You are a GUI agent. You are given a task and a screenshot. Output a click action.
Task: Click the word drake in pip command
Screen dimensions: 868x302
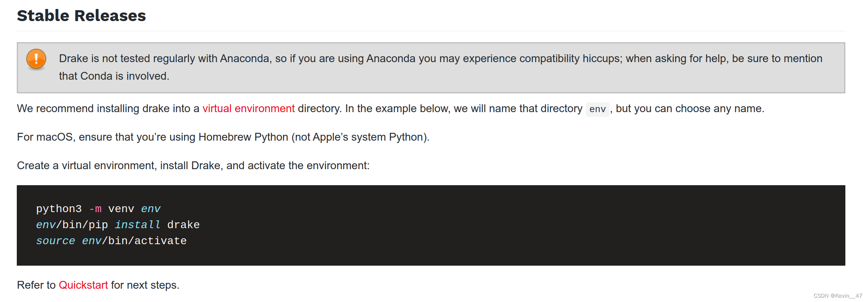pyautogui.click(x=183, y=225)
